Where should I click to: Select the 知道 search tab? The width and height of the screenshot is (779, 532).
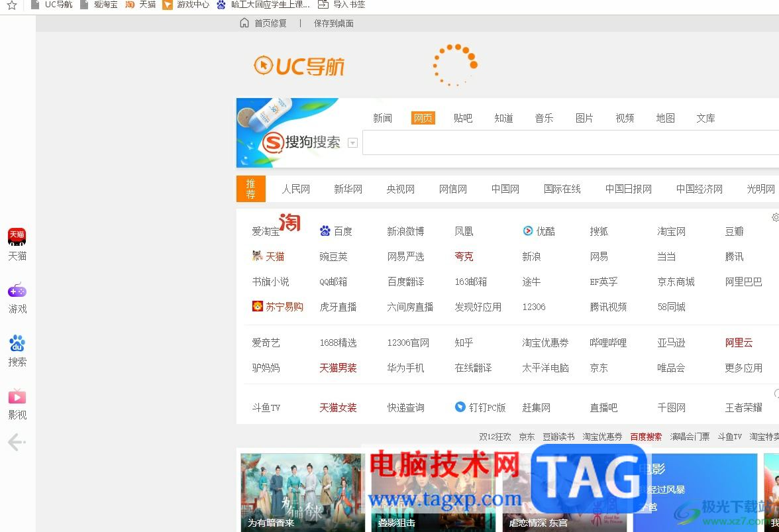pyautogui.click(x=503, y=118)
